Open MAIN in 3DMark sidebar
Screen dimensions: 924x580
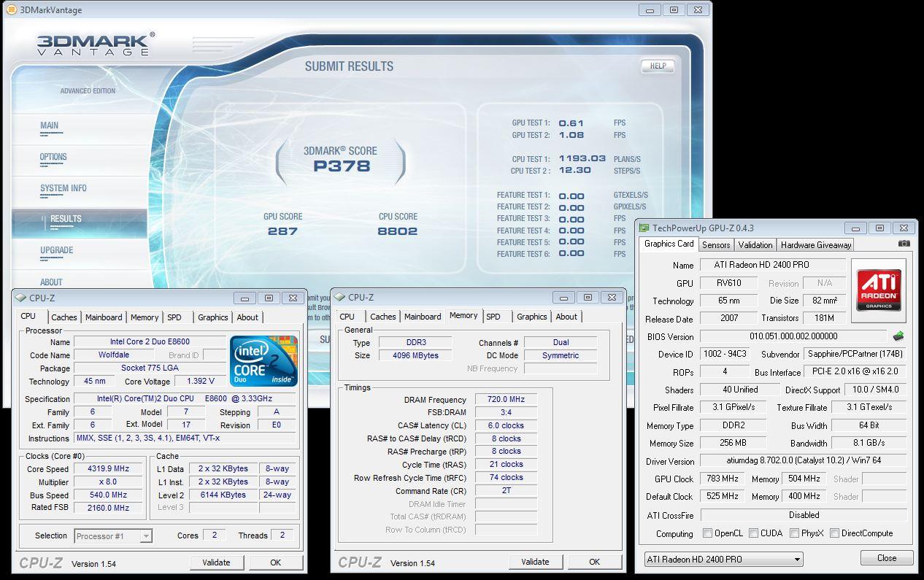pos(50,125)
